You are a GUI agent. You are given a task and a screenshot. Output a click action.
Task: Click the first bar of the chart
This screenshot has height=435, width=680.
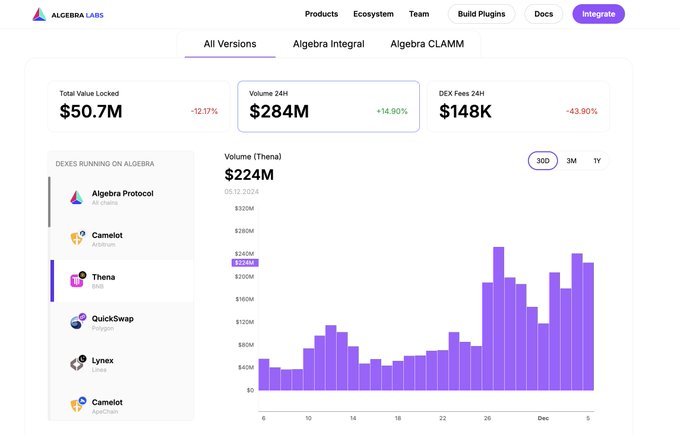(x=264, y=374)
